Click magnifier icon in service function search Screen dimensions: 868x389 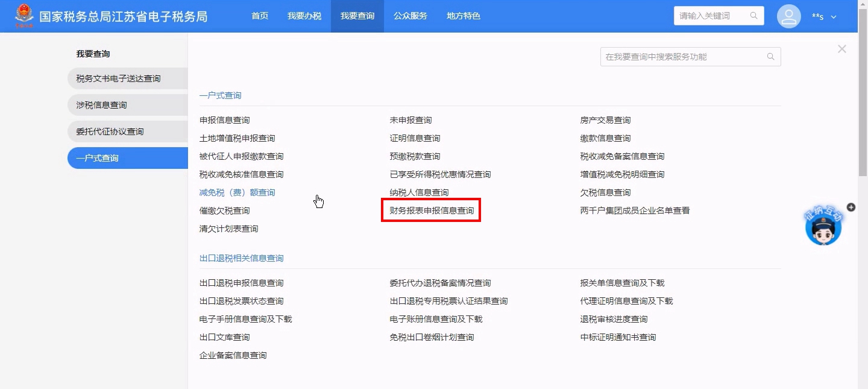(770, 57)
